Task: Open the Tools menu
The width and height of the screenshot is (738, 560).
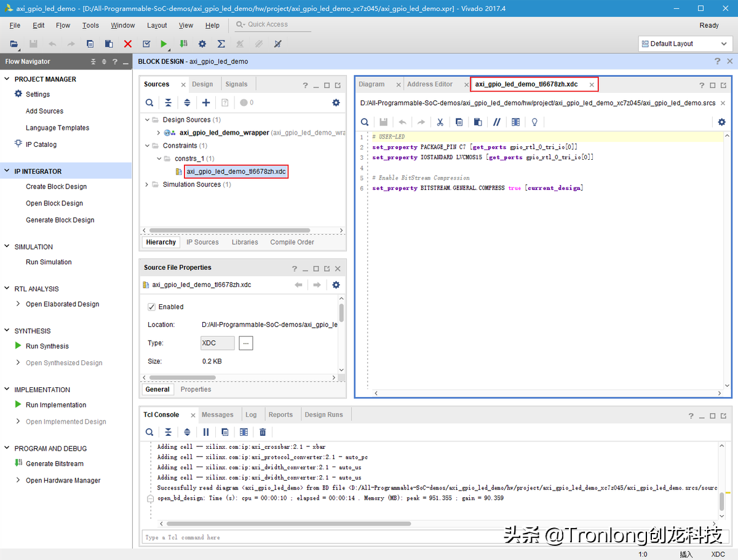Action: coord(90,25)
